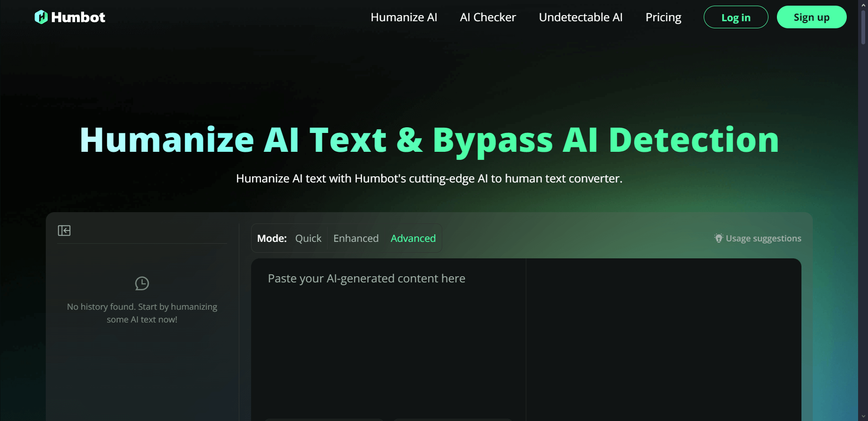The width and height of the screenshot is (868, 421).
Task: Open the Humanize AI menu
Action: (x=404, y=17)
